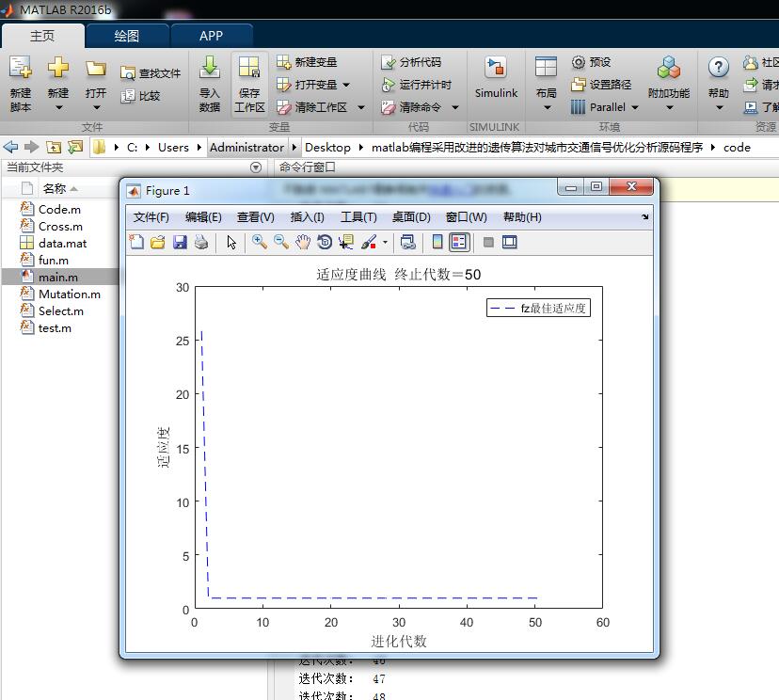
Task: Expand Parallel dropdown arrow
Action: coord(635,107)
